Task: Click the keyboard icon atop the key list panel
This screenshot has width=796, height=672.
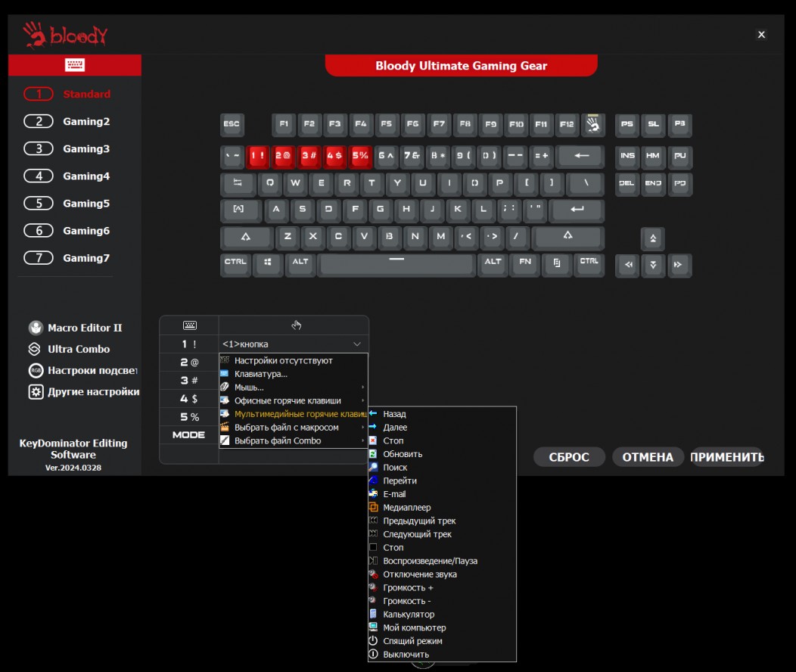Action: click(x=189, y=325)
